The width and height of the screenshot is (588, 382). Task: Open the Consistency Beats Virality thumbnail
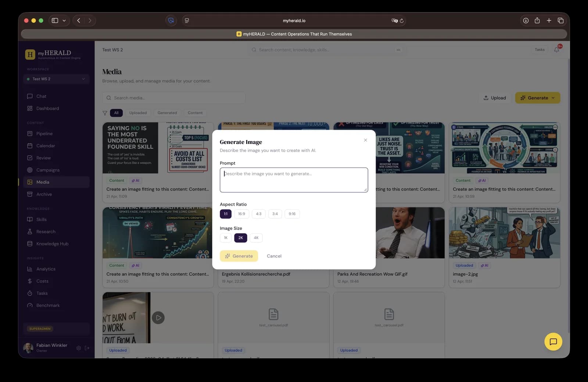click(x=158, y=233)
